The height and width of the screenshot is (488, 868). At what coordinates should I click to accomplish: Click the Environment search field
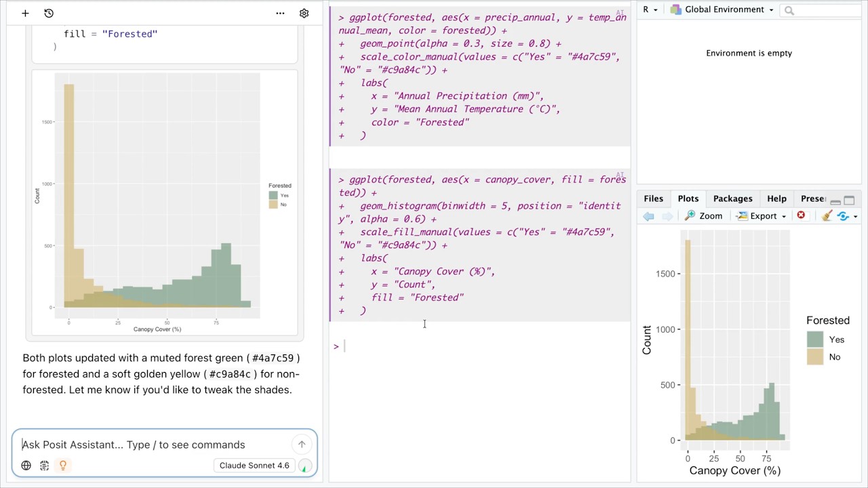(821, 10)
